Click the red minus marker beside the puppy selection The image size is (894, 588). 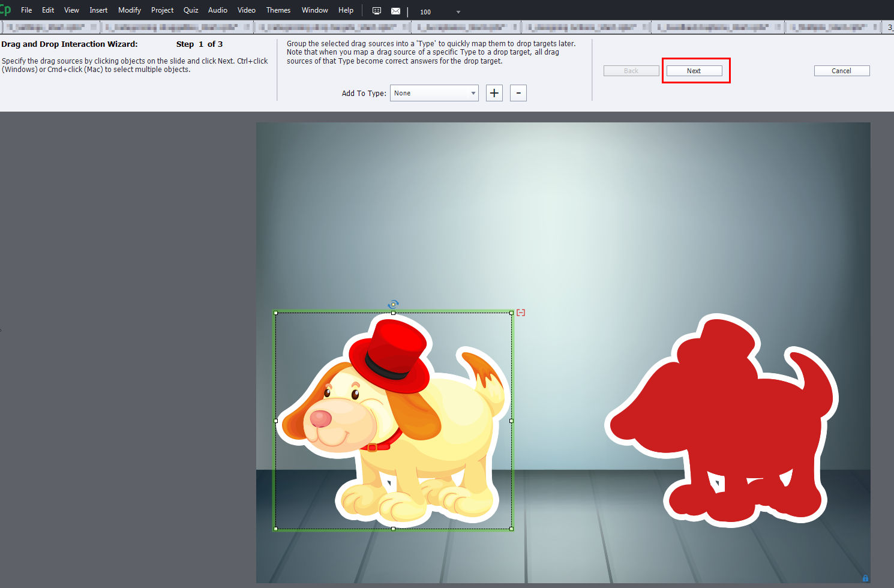tap(521, 312)
